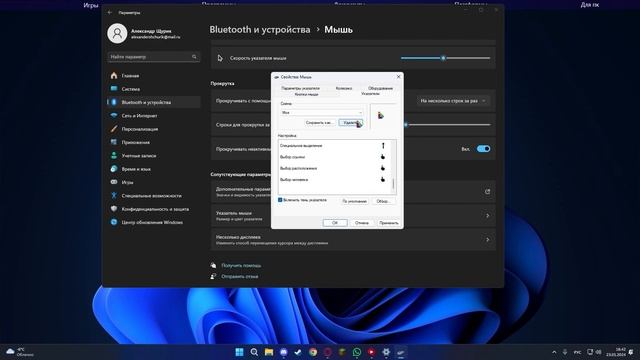Switch to the Колесико tab
The image size is (640, 360).
pos(344,88)
